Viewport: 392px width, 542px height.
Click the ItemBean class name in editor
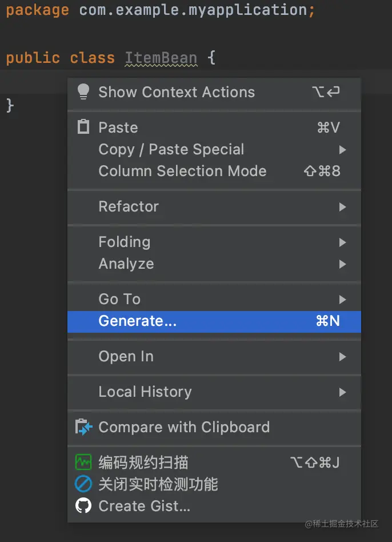coord(161,58)
